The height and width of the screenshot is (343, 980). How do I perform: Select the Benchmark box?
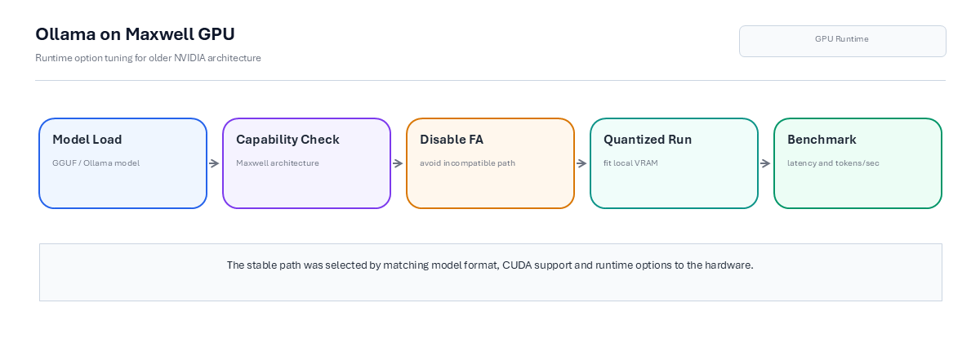pos(857,163)
